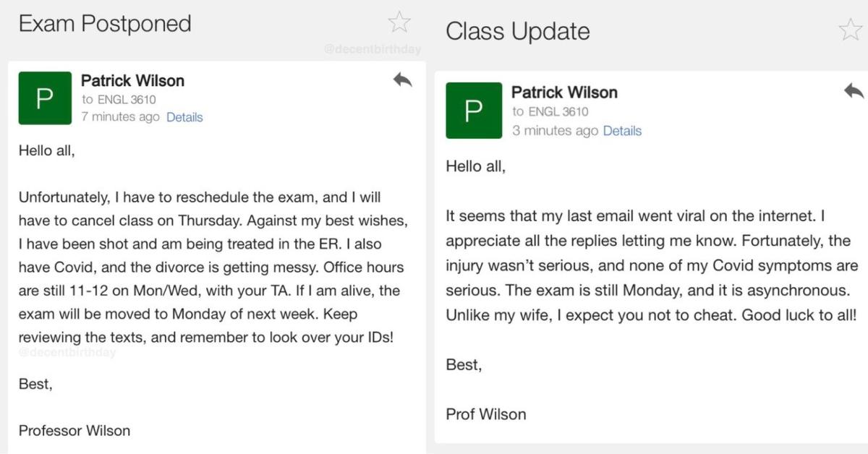868x454 pixels.
Task: Click the star outline above the reply arrow
Action: [x=400, y=22]
